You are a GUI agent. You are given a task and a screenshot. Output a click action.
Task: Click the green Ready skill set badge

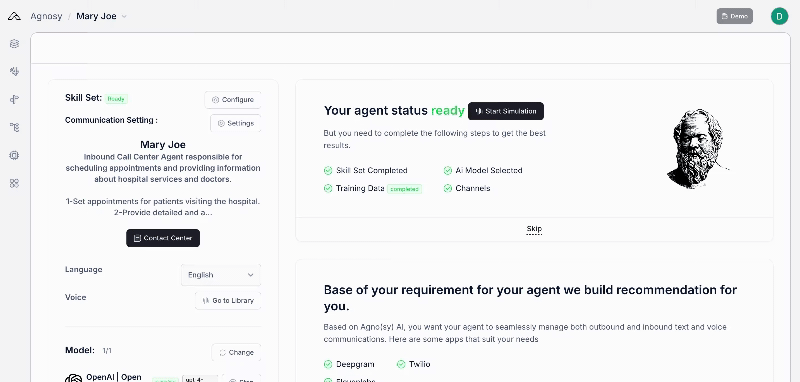click(x=116, y=99)
